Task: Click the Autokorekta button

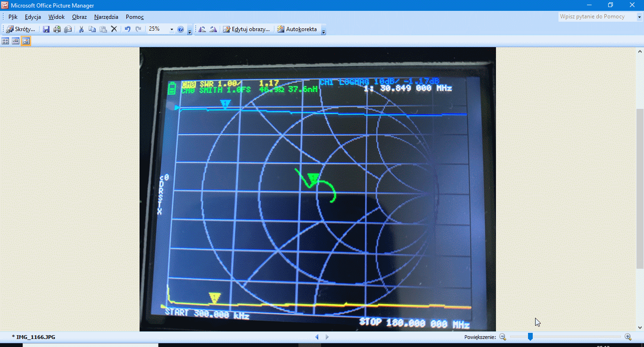Action: [x=297, y=29]
